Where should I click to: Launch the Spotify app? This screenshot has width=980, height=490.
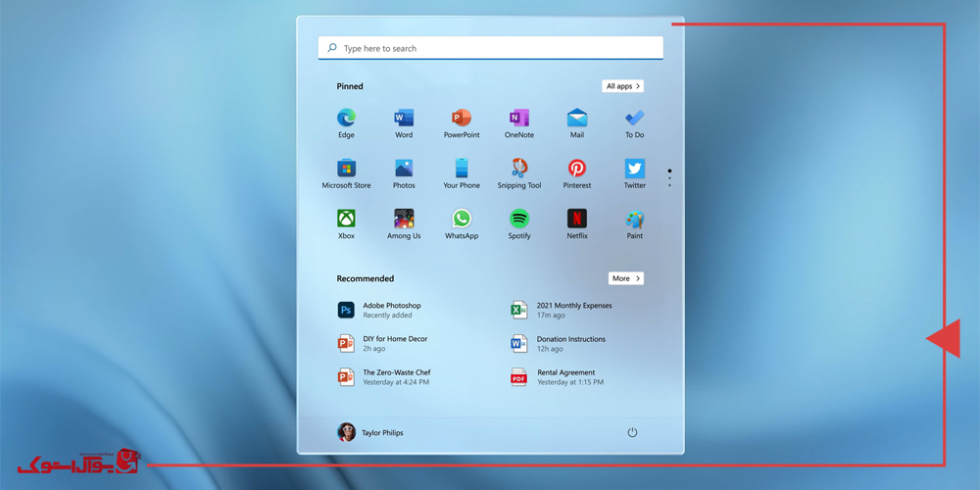[x=519, y=219]
